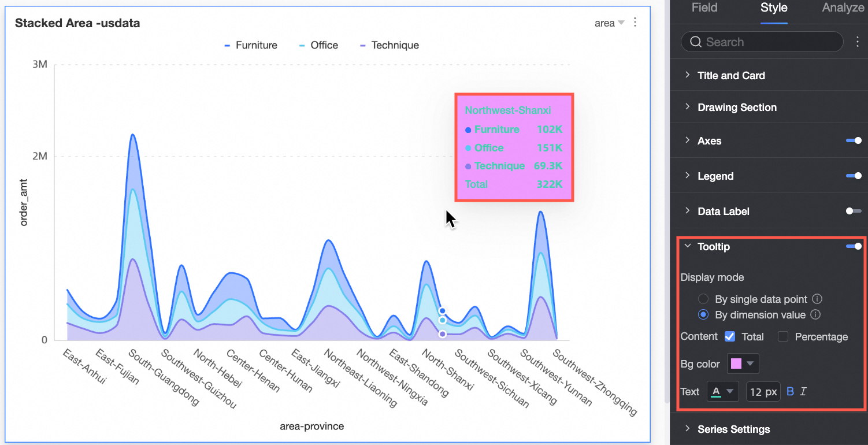
Task: Click the Office legend label
Action: coord(324,45)
